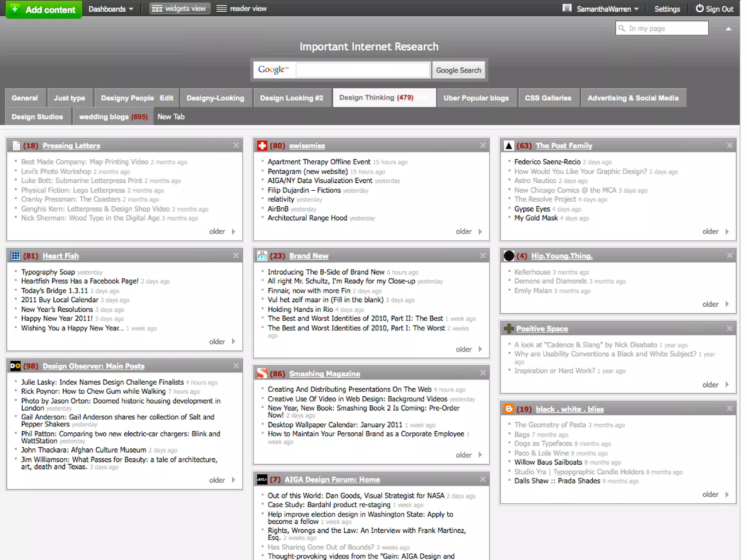Viewport: 747px width, 560px height.
Task: Click the Positive Space plus icon
Action: (509, 329)
